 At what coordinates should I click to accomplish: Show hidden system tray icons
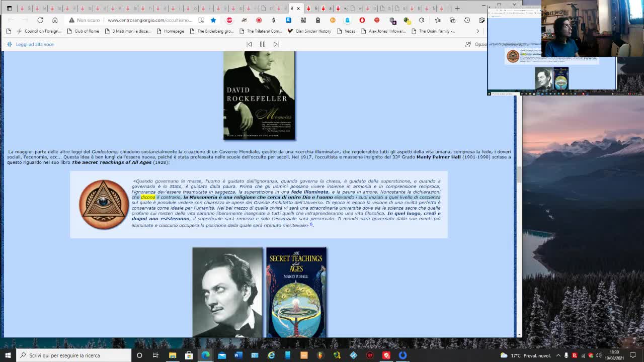pyautogui.click(x=558, y=355)
